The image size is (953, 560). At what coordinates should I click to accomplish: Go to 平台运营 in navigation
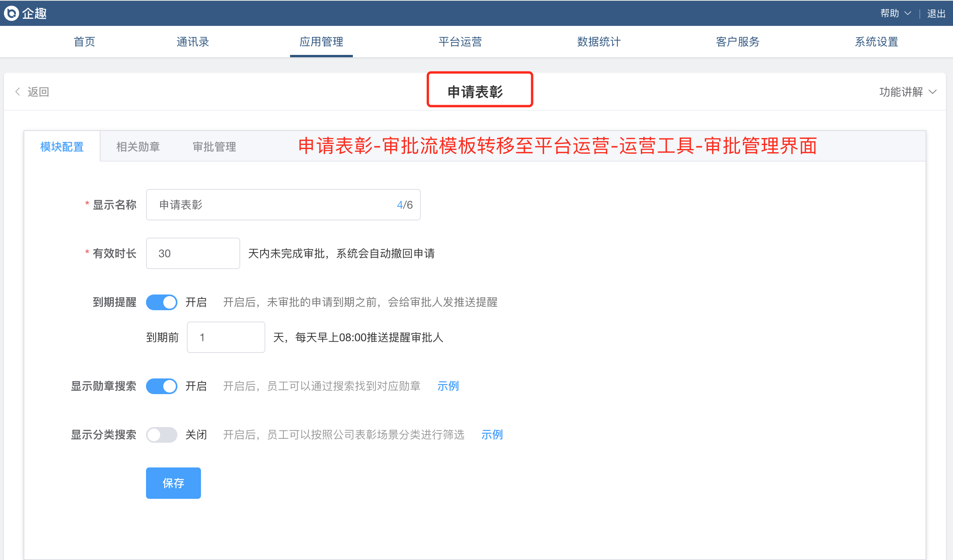460,42
